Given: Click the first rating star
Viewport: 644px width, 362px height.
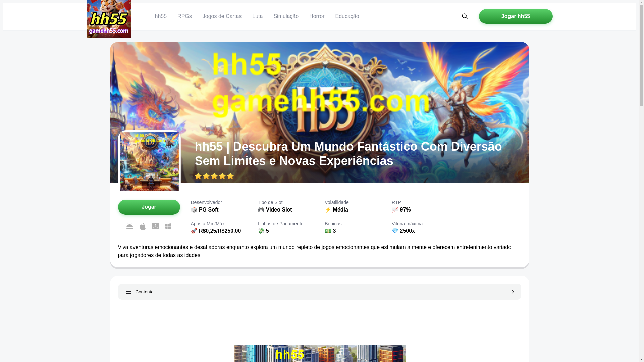Looking at the screenshot, I should [x=198, y=176].
